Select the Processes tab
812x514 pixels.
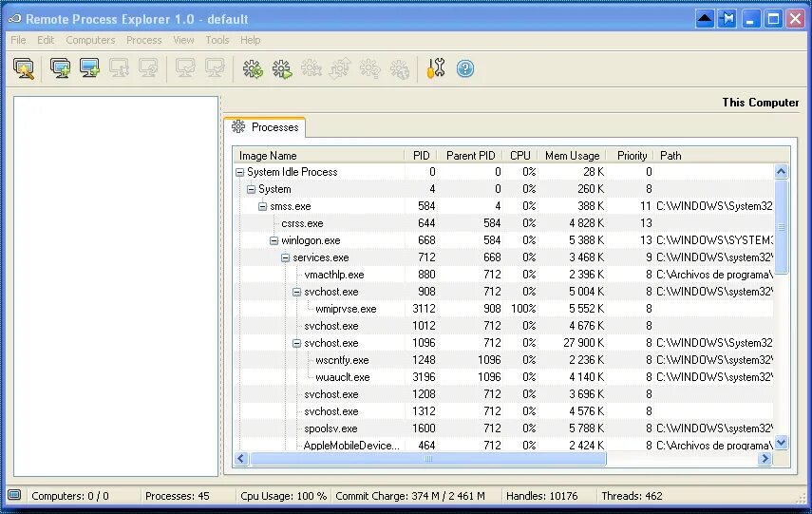click(265, 127)
